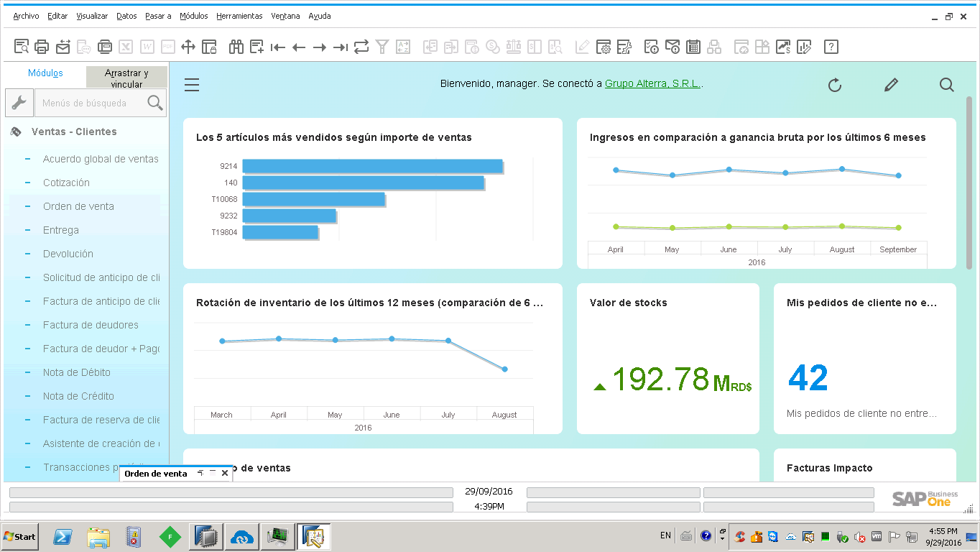
Task: Open the calendar toolbar icon
Action: pos(693,47)
